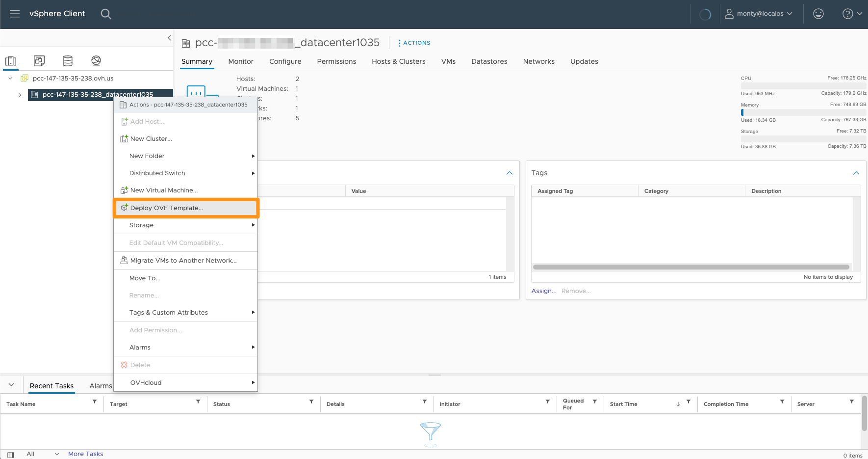
Task: Filter the Server column
Action: point(852,402)
